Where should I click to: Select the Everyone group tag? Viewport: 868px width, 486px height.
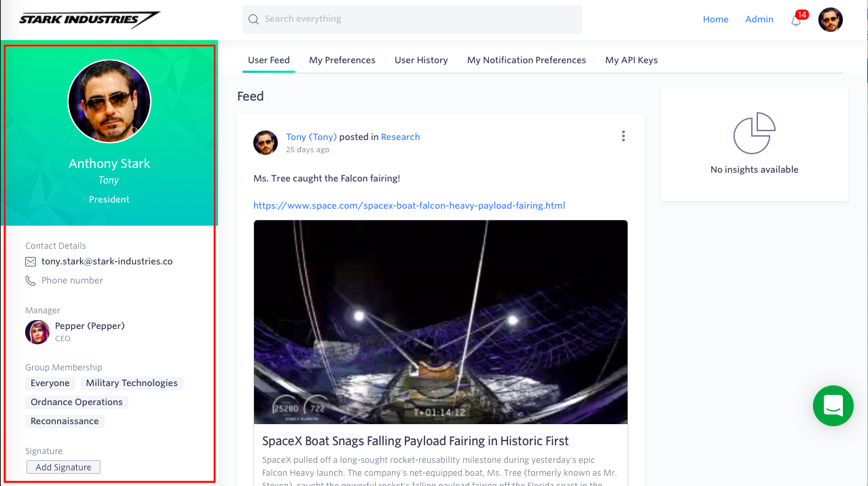tap(50, 383)
